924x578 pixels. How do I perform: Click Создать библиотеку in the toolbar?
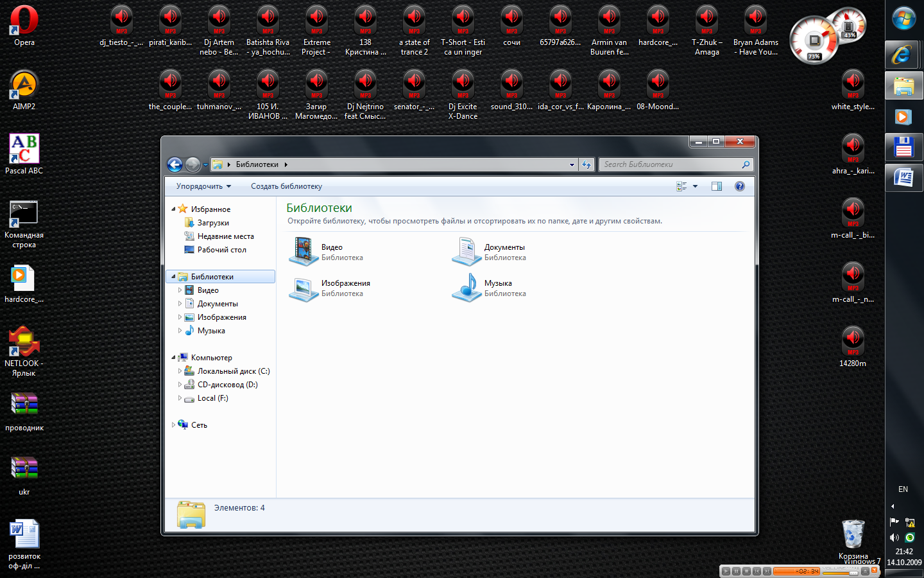tap(286, 186)
